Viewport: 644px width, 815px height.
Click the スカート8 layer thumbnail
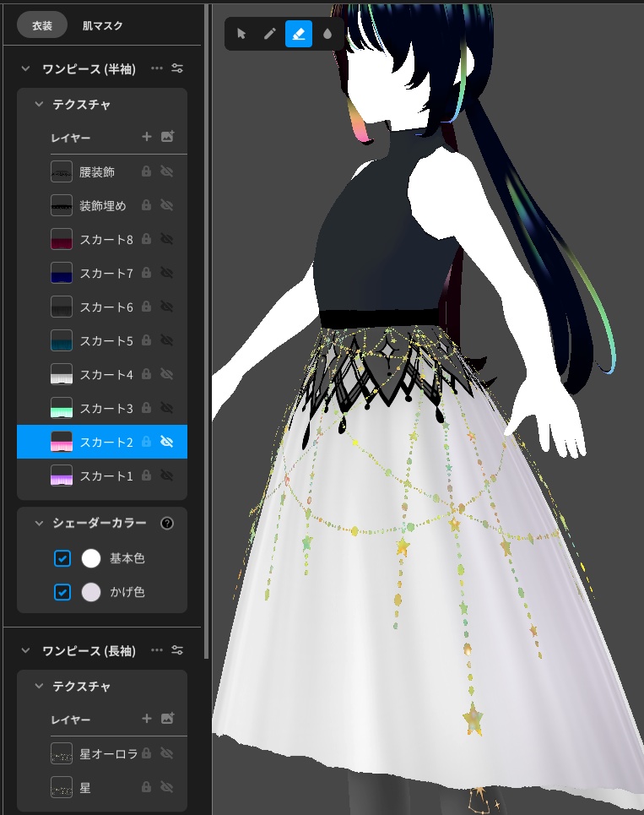(x=62, y=239)
